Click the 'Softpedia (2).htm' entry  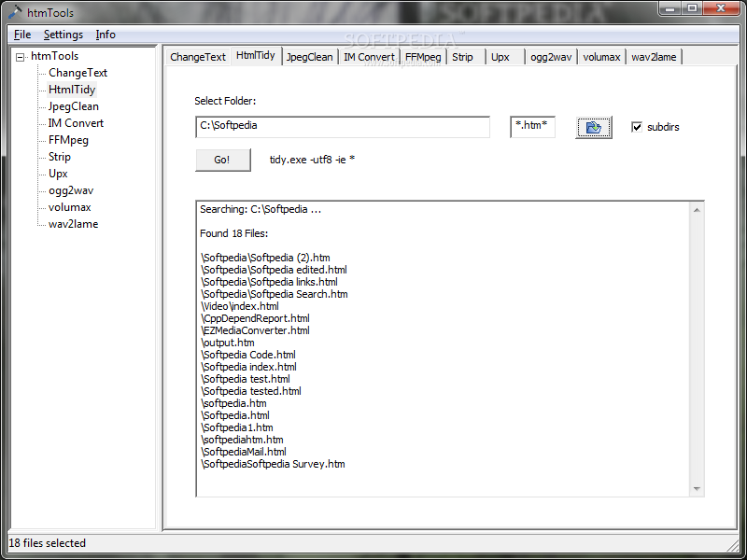click(265, 258)
